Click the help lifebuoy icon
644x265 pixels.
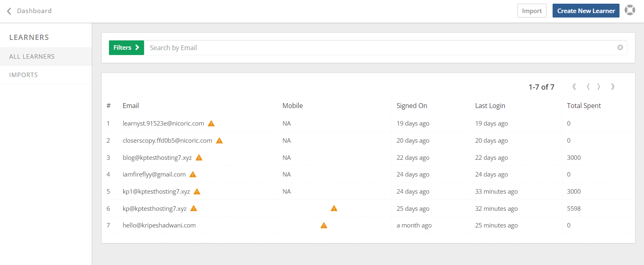(x=630, y=10)
